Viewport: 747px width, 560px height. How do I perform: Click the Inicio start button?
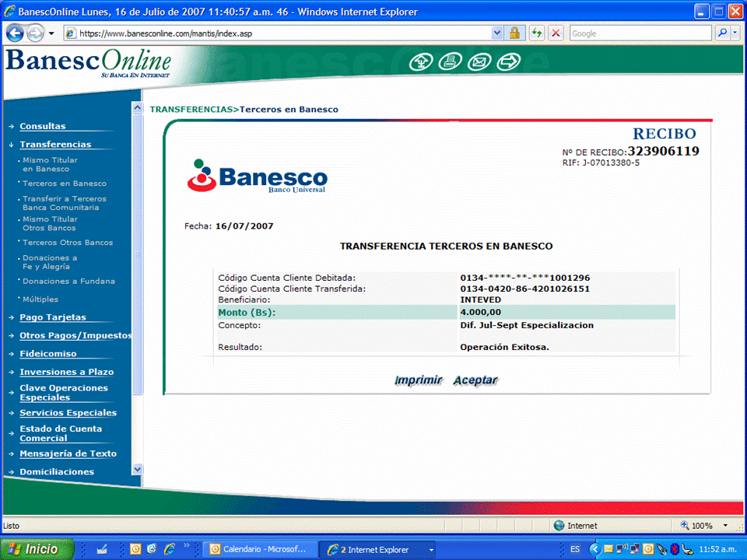(37, 549)
